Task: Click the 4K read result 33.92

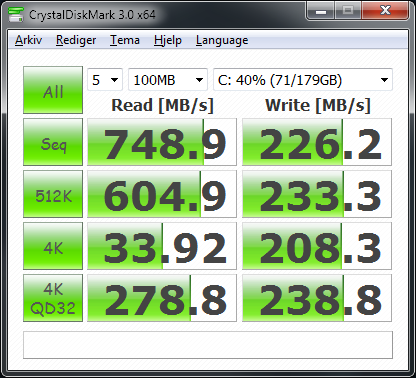Action: click(x=162, y=246)
